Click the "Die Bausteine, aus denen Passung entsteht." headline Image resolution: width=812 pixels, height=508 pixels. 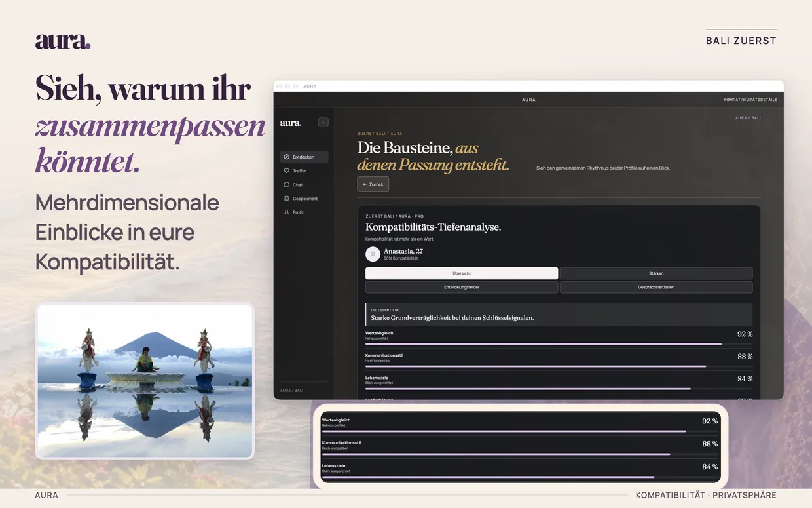point(433,156)
